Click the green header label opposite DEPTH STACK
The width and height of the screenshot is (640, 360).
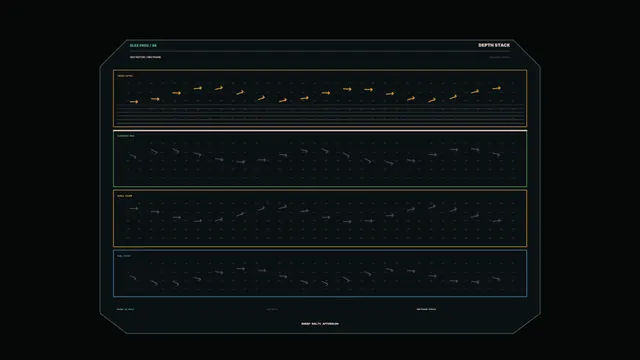[x=143, y=46]
